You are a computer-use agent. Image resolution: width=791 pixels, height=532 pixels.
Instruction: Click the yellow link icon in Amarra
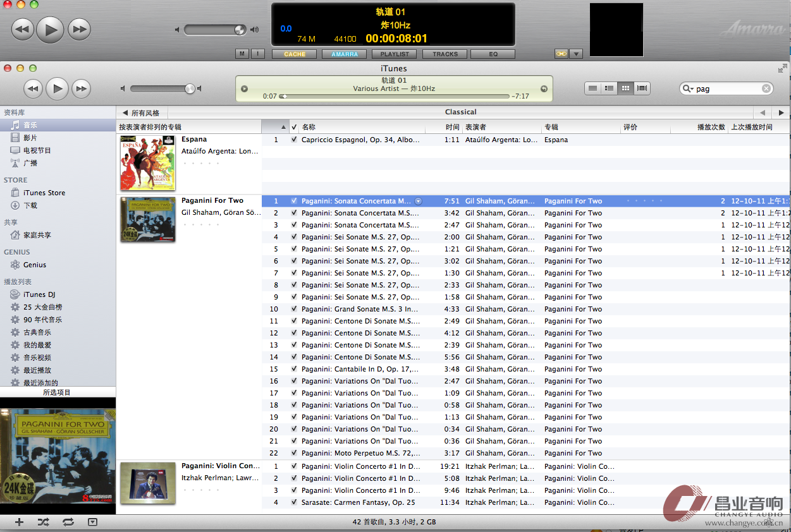coord(561,54)
